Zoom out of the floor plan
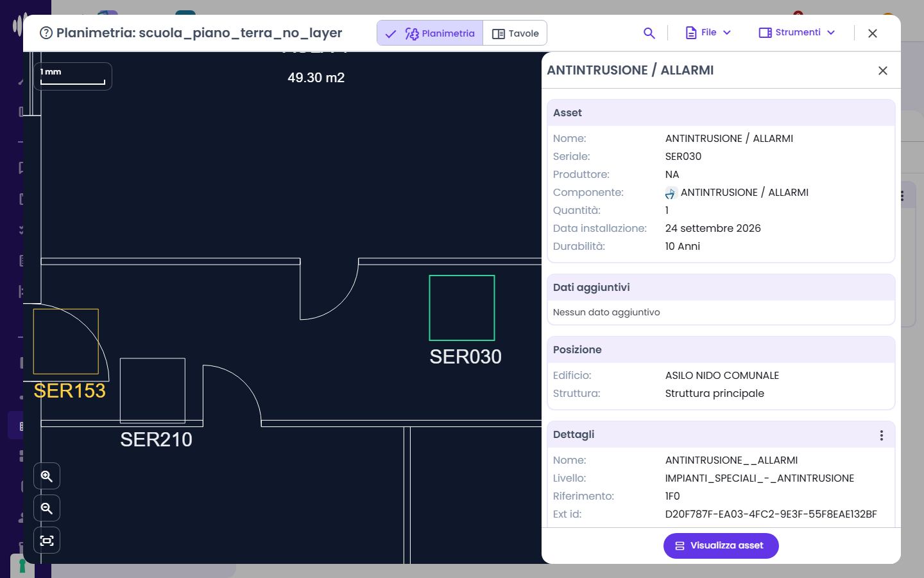The width and height of the screenshot is (924, 578). [47, 509]
